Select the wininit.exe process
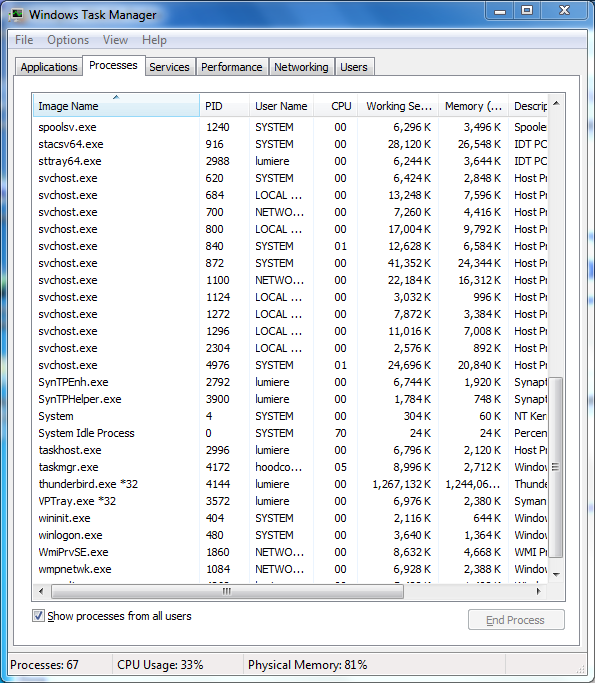The height and width of the screenshot is (683, 595). (290, 518)
